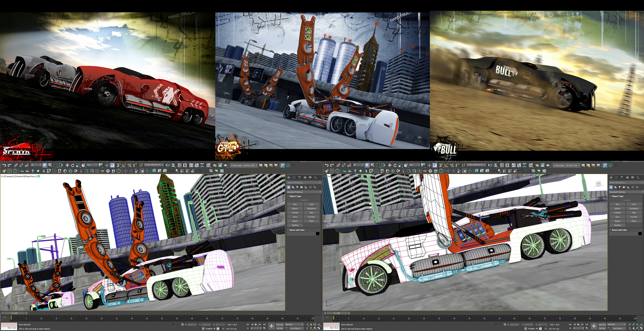Toggle Auto Key in the left window

pos(280,325)
